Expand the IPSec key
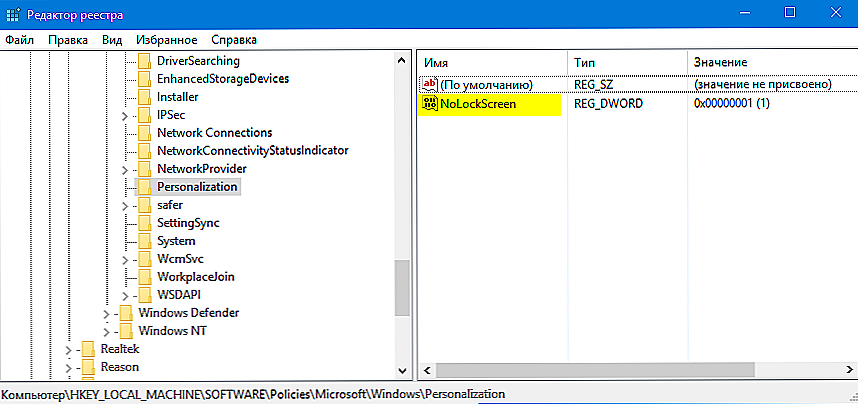This screenshot has height=404, width=858. pyautogui.click(x=125, y=116)
